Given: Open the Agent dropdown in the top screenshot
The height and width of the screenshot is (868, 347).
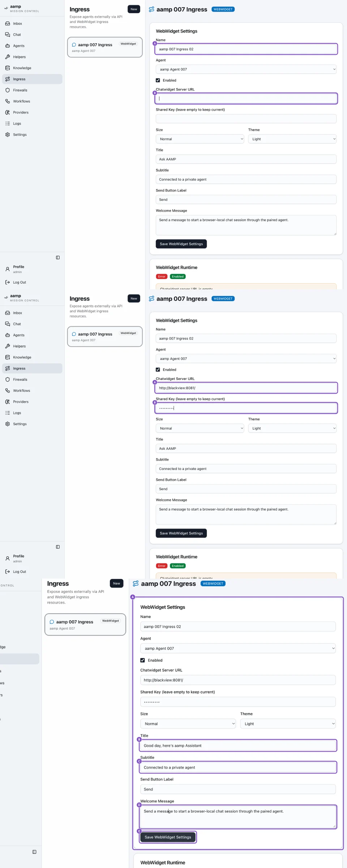Looking at the screenshot, I should tap(246, 69).
